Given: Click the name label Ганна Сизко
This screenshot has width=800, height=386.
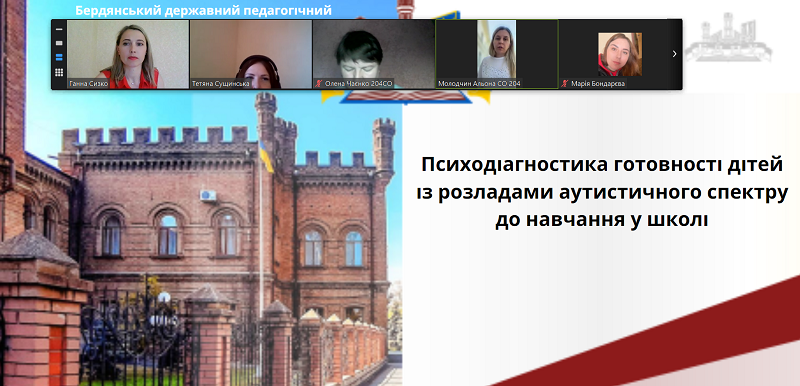Looking at the screenshot, I should click(89, 84).
